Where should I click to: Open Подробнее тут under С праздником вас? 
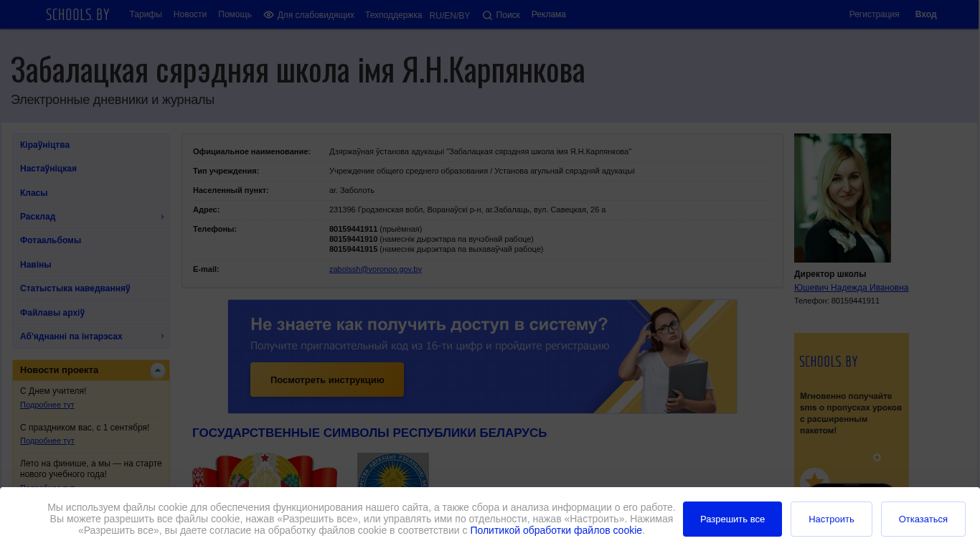[x=47, y=441]
